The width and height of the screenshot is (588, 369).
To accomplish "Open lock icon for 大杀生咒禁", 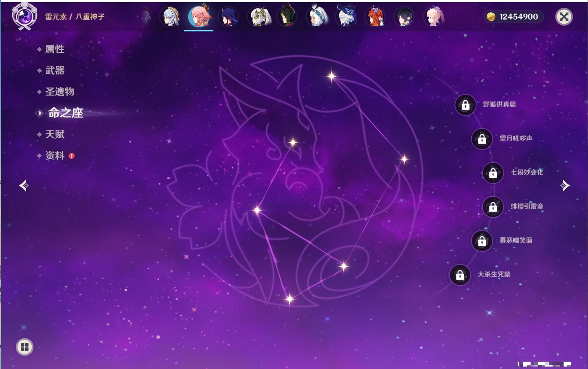I will click(x=460, y=275).
